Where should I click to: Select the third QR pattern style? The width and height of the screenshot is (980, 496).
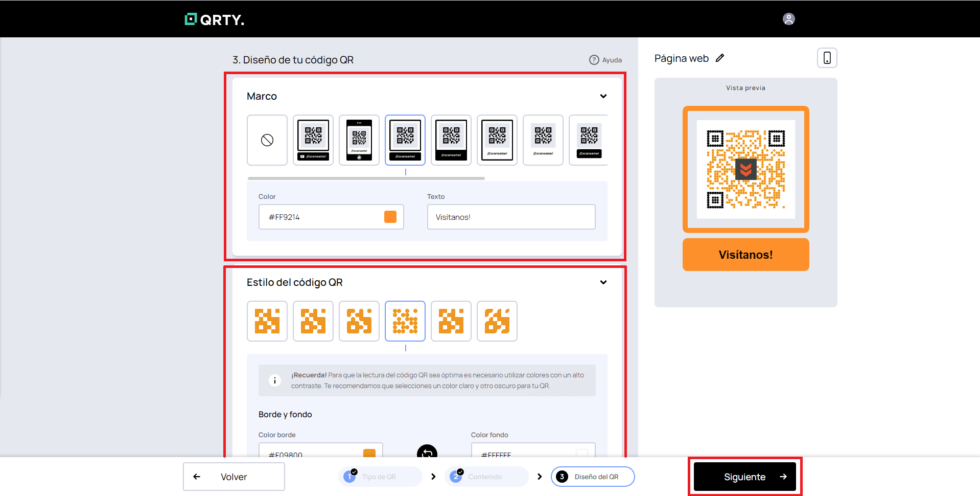pyautogui.click(x=359, y=321)
